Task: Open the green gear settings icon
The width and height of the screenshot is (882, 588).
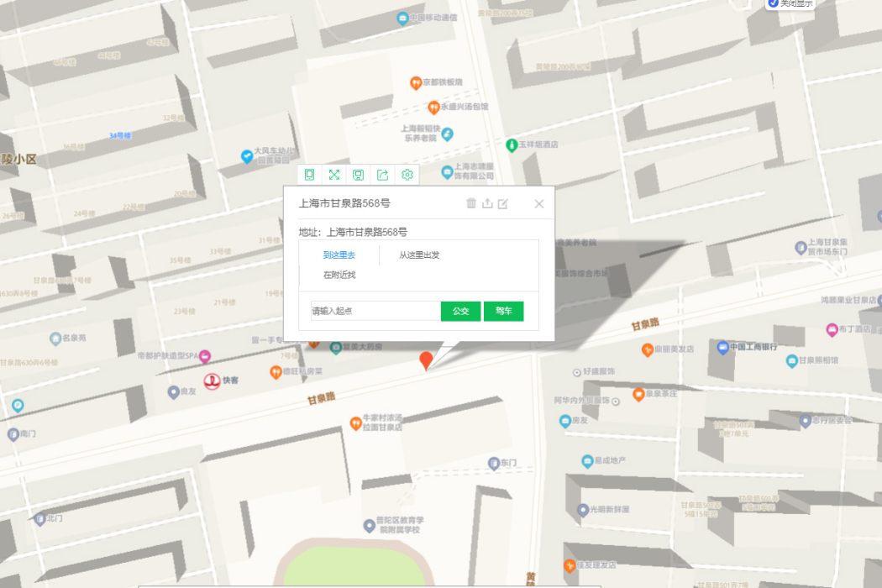Action: [x=407, y=175]
